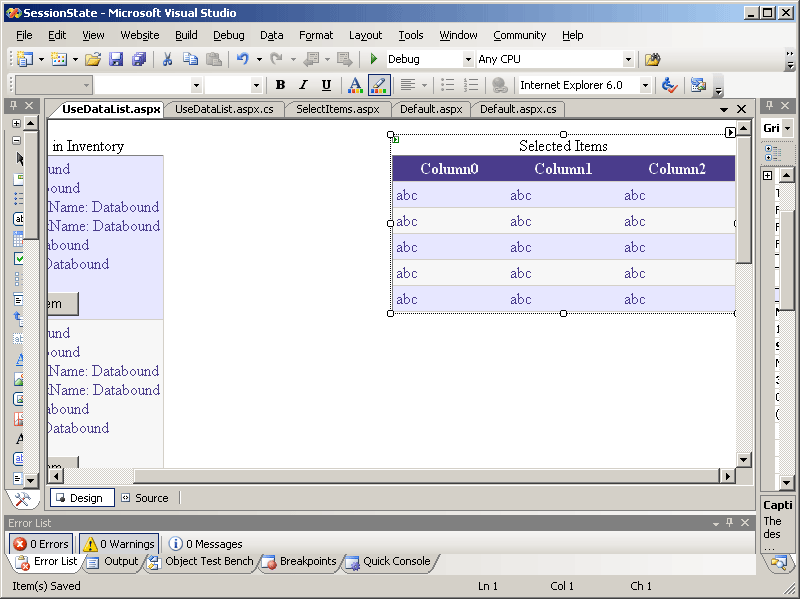
Task: Open the GridView smart tag arrow
Action: tap(730, 132)
